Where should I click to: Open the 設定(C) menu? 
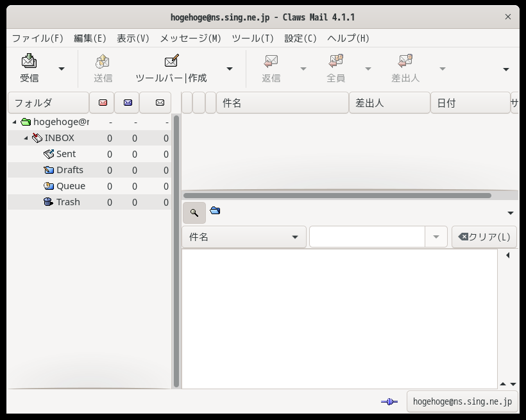coord(300,38)
